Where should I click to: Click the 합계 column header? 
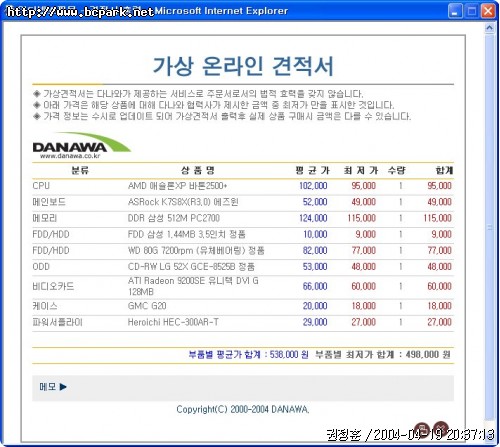click(x=444, y=171)
